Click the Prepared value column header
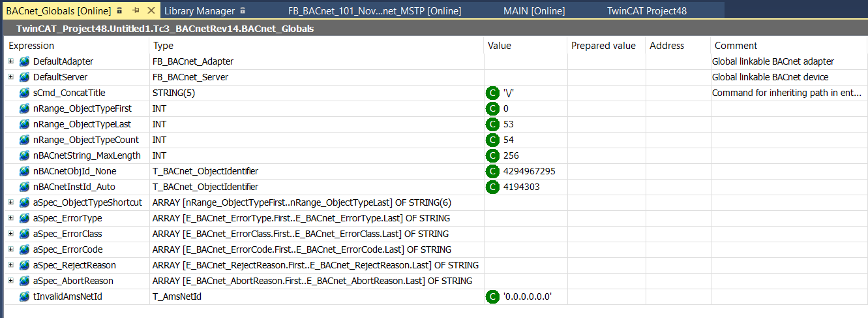The height and width of the screenshot is (318, 868). point(606,46)
